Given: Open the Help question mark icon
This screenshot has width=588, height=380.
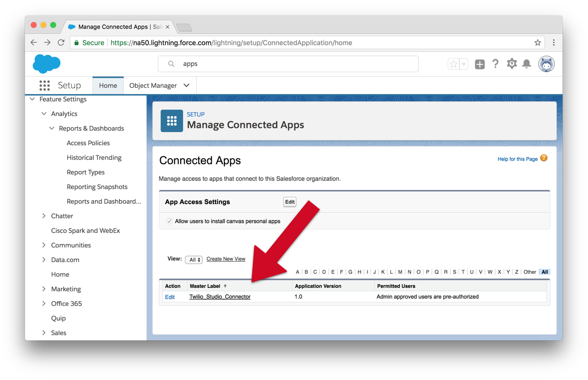Looking at the screenshot, I should point(496,64).
